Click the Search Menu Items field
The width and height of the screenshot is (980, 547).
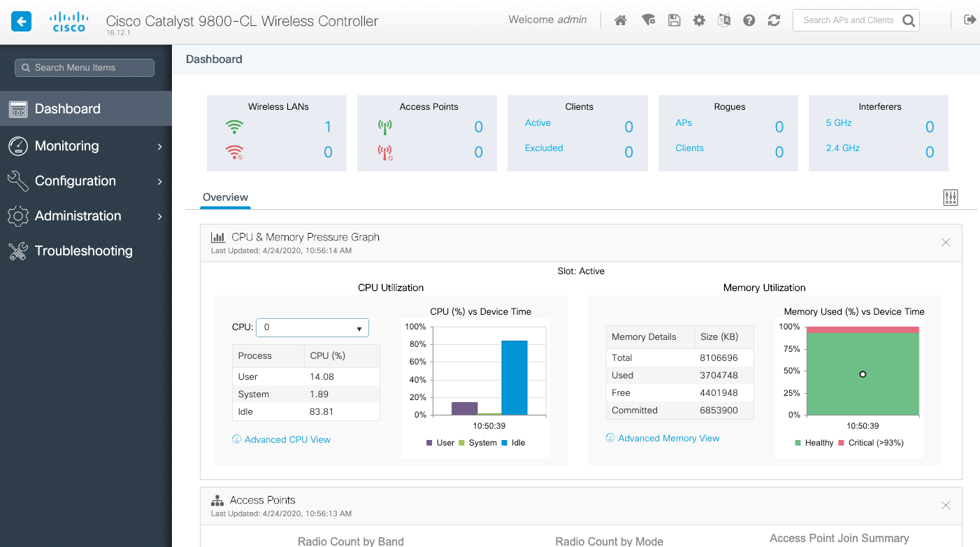pos(85,68)
